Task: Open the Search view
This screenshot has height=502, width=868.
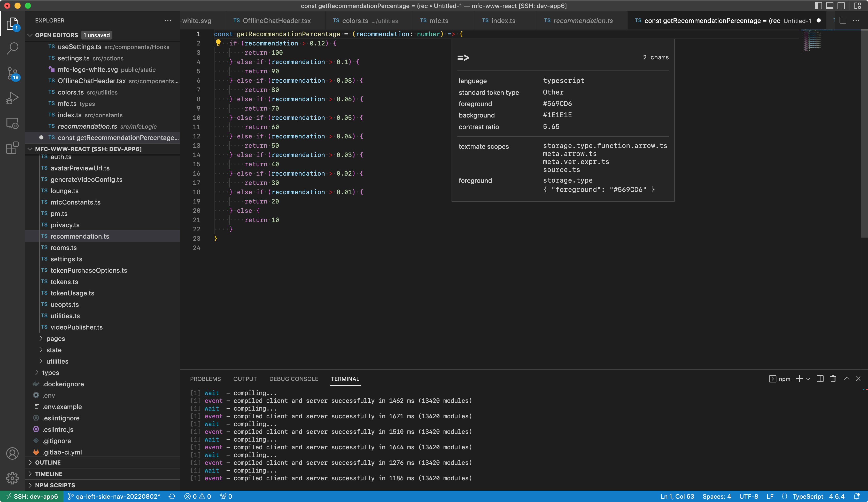Action: pos(12,49)
